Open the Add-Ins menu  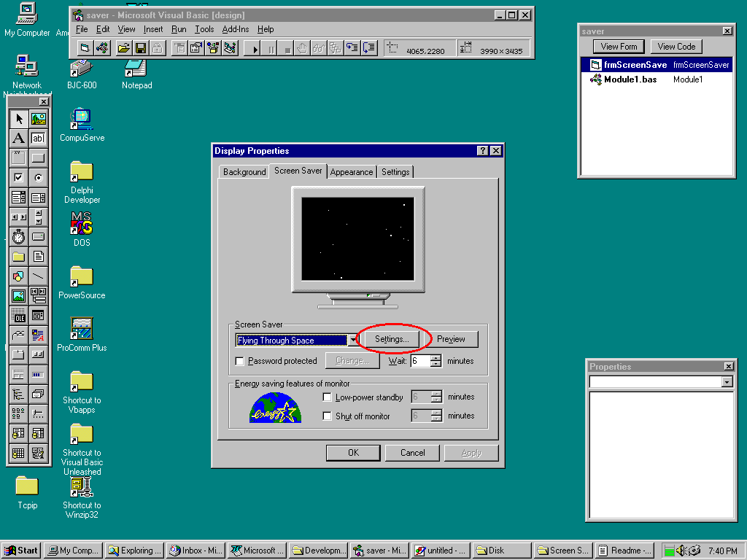tap(235, 29)
